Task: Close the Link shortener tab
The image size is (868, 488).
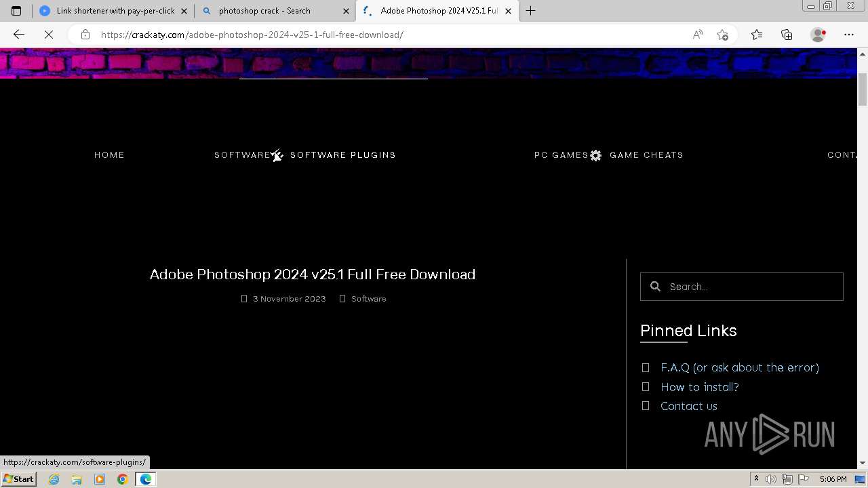Action: click(x=184, y=11)
